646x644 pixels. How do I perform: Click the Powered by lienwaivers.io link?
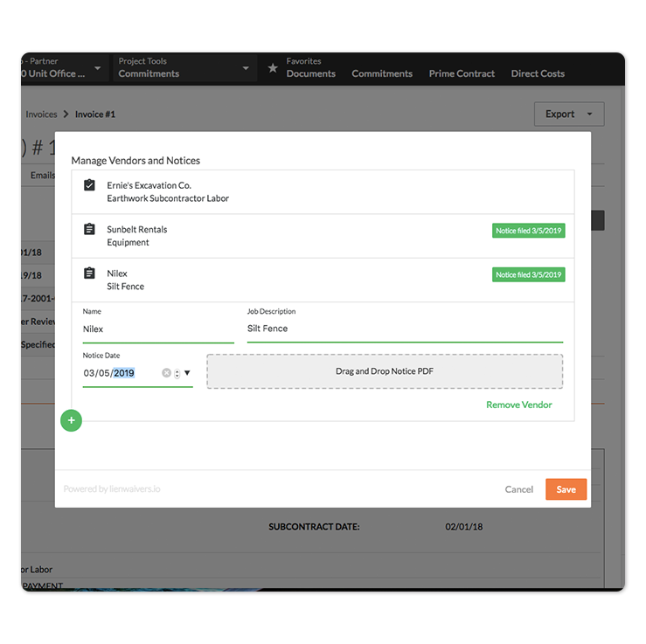[x=112, y=488]
